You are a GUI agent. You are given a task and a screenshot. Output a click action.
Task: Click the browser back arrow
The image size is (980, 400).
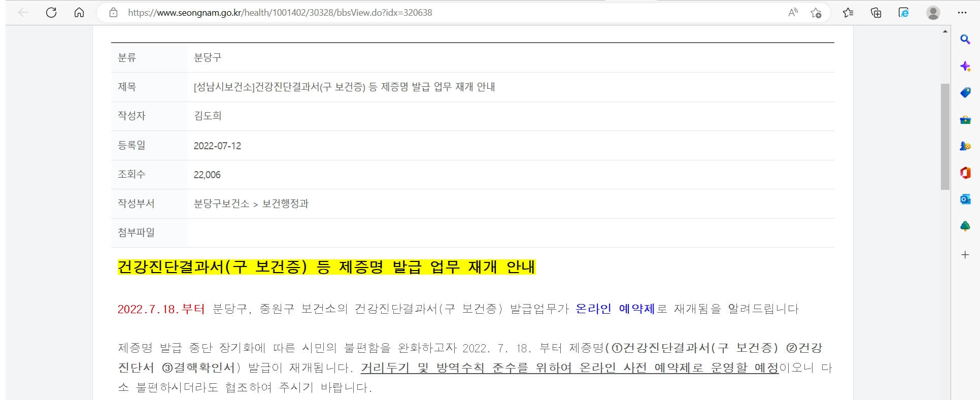pos(23,13)
